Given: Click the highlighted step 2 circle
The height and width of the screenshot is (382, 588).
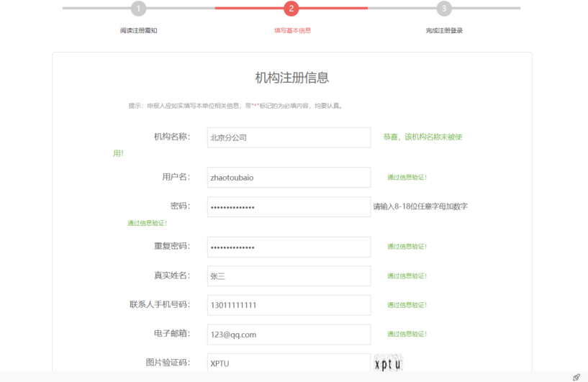Looking at the screenshot, I should pyautogui.click(x=291, y=9).
